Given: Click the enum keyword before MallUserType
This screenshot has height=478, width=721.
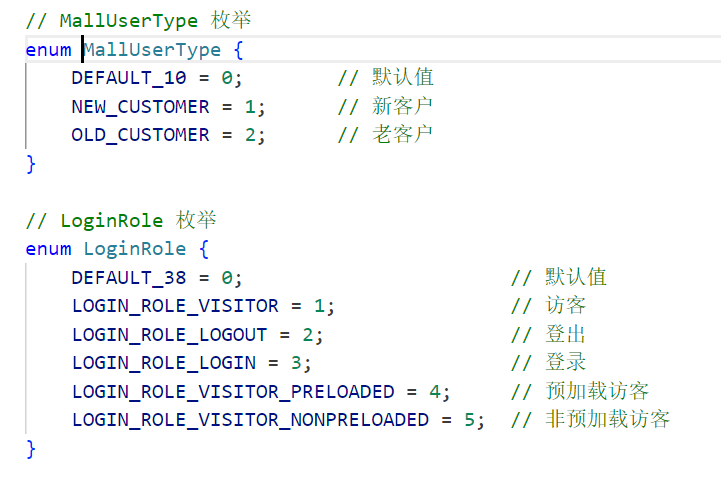Looking at the screenshot, I should tap(48, 50).
